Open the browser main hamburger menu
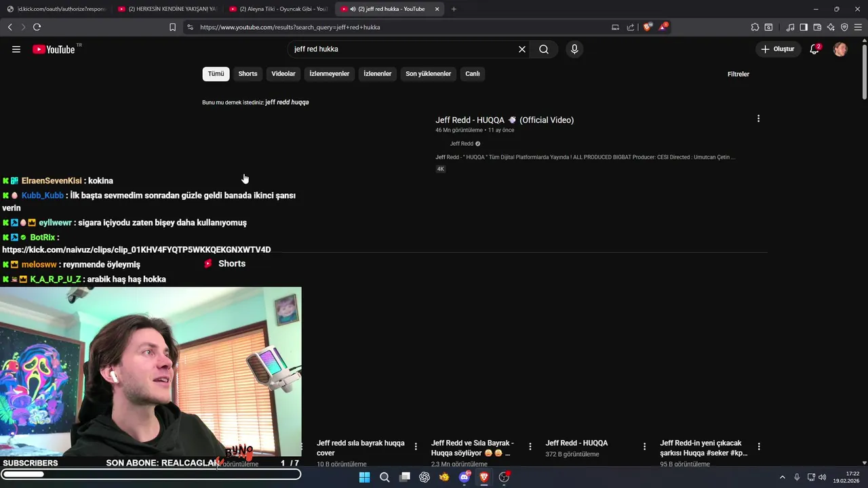This screenshot has width=868, height=488. [858, 27]
